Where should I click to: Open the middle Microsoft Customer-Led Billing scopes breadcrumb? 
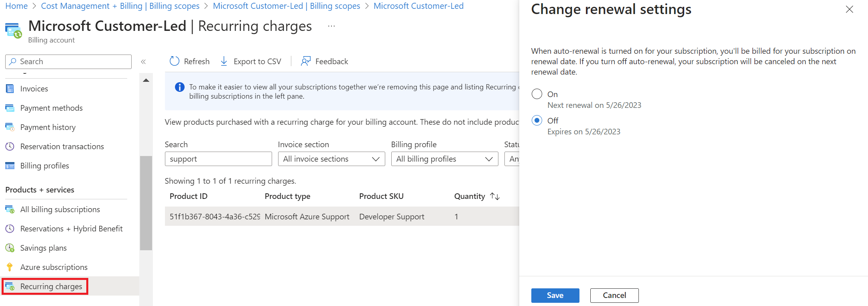point(287,6)
